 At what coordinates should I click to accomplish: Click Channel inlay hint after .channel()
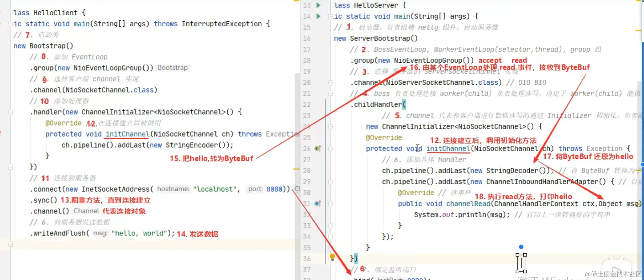pos(86,211)
